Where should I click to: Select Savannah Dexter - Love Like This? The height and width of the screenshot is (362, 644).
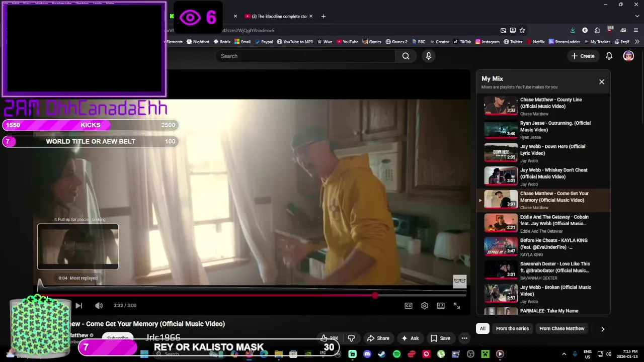coord(543,270)
